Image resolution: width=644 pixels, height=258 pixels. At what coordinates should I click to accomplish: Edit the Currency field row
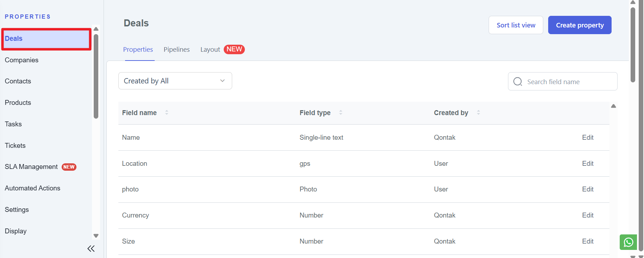point(587,215)
